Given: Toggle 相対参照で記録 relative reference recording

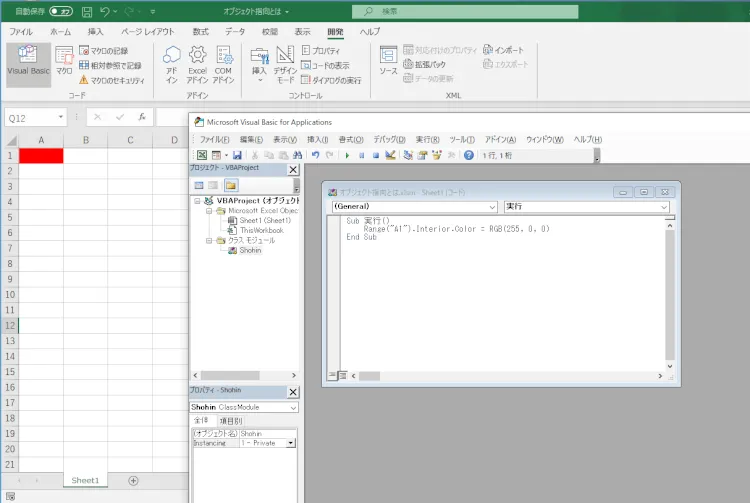Looking at the screenshot, I should pyautogui.click(x=110, y=66).
